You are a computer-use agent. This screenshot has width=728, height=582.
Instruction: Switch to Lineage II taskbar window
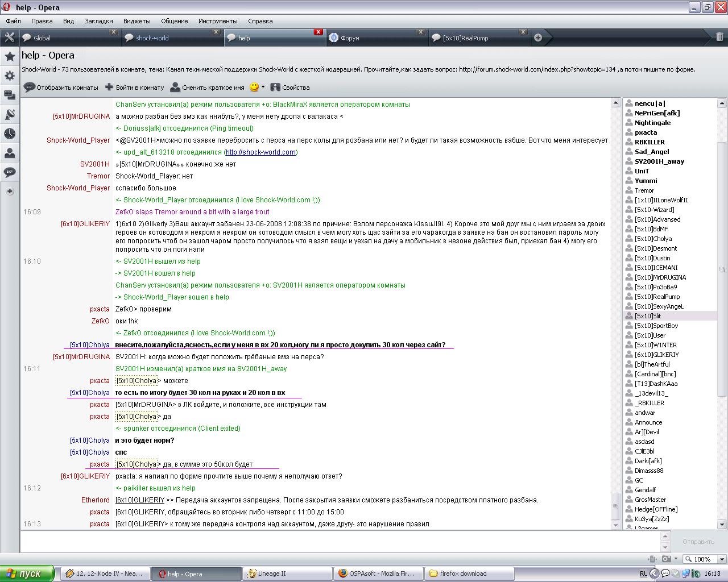pyautogui.click(x=288, y=573)
